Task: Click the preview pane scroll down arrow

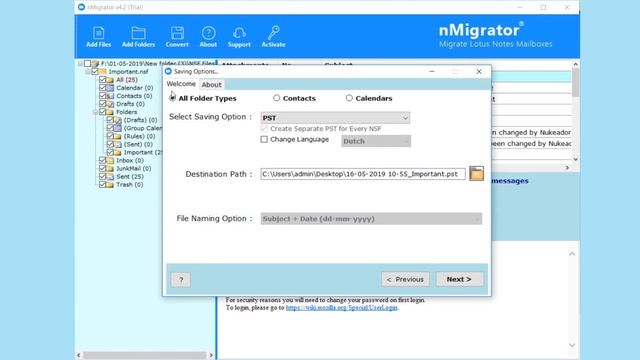Action: [x=572, y=346]
